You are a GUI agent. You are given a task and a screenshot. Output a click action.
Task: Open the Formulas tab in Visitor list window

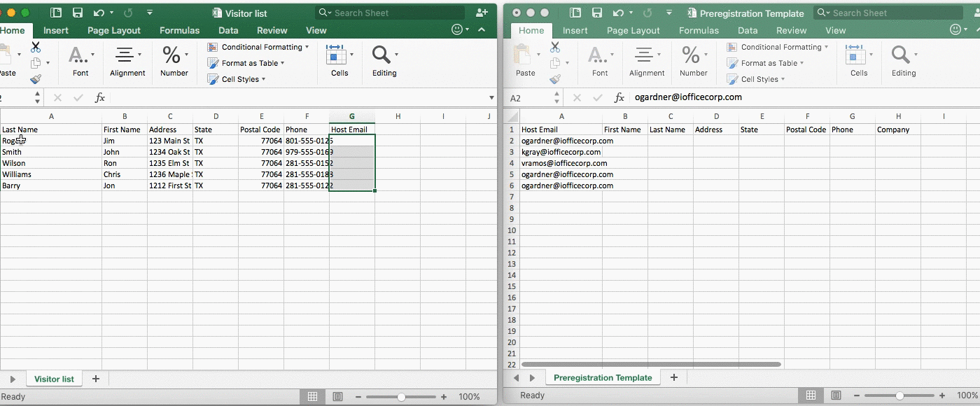point(179,30)
